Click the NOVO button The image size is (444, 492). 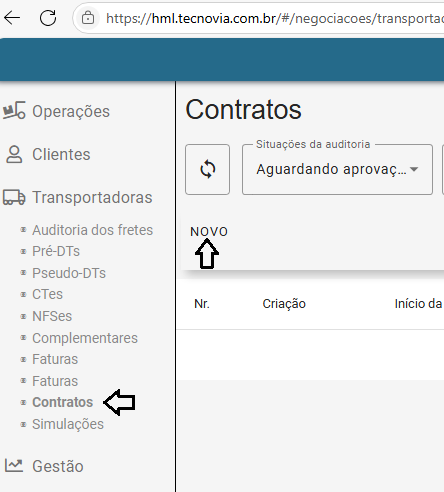[x=209, y=232]
